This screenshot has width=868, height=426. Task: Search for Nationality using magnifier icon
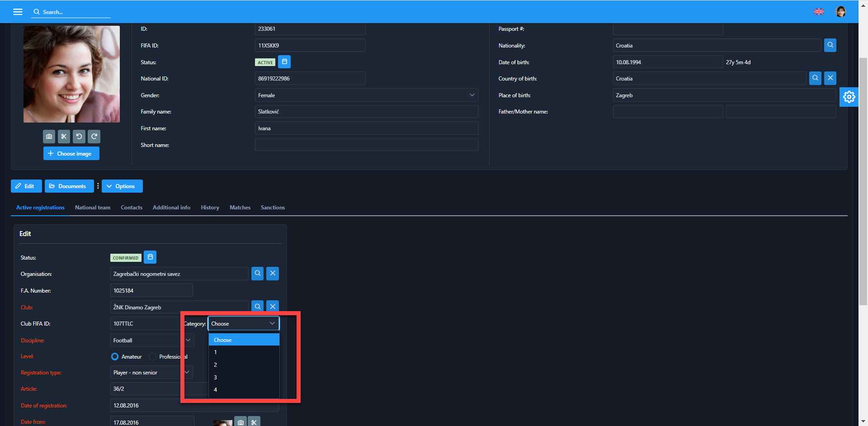pyautogui.click(x=830, y=45)
